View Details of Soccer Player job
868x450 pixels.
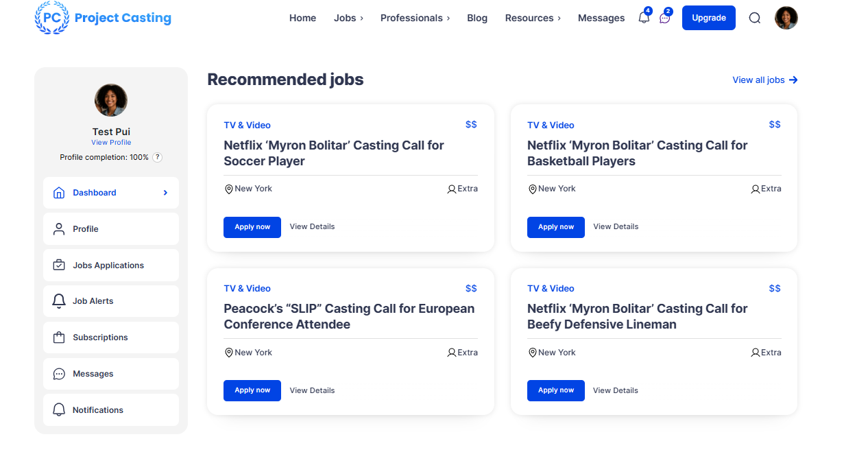click(312, 226)
